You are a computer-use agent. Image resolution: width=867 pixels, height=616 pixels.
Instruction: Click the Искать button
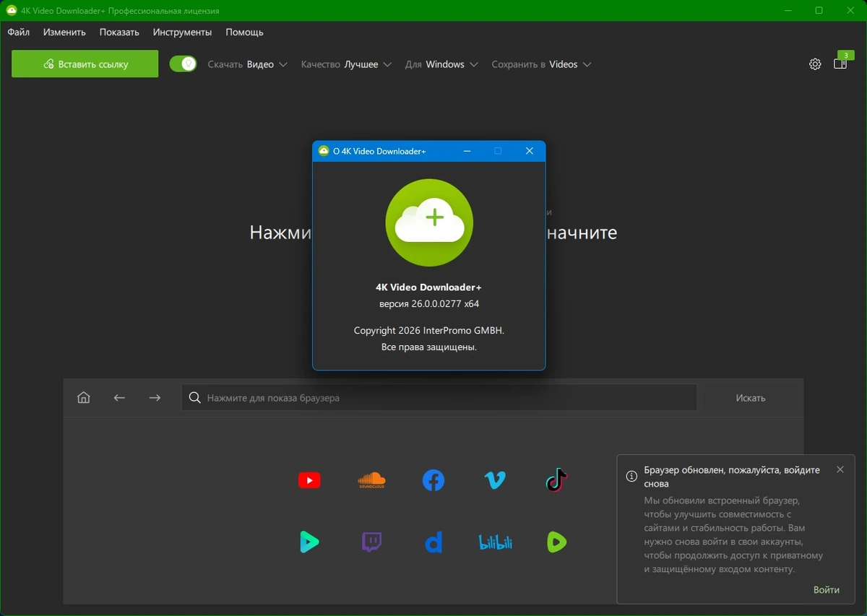(751, 398)
